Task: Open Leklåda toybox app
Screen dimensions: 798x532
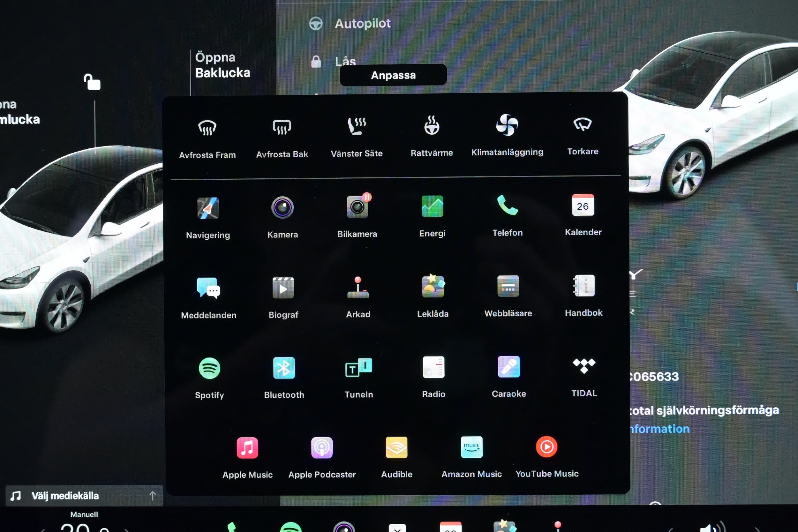Action: 433,296
